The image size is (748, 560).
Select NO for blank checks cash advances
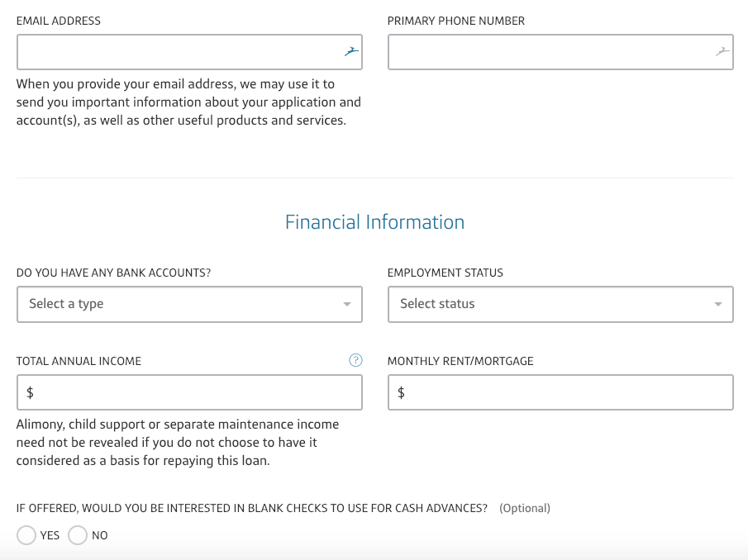78,535
